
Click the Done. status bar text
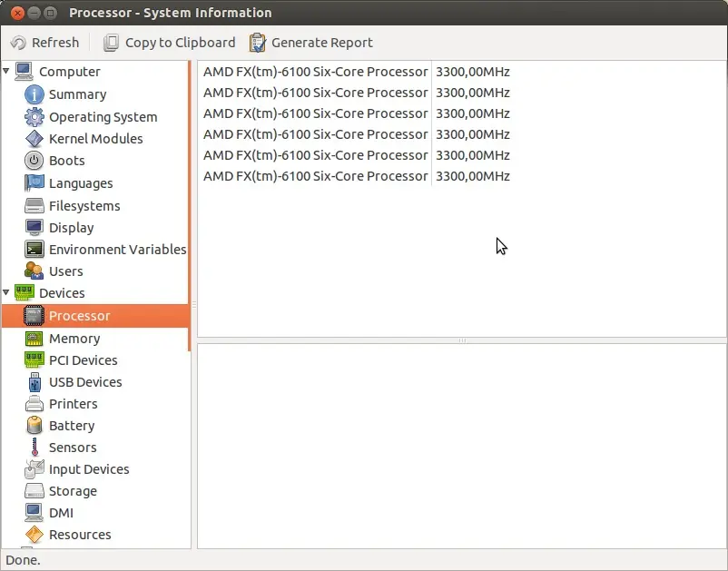pos(24,560)
